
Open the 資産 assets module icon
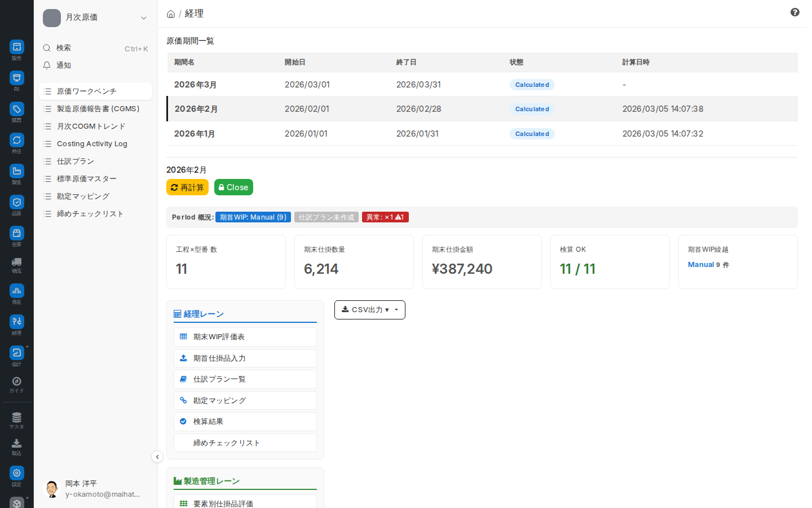click(x=17, y=291)
